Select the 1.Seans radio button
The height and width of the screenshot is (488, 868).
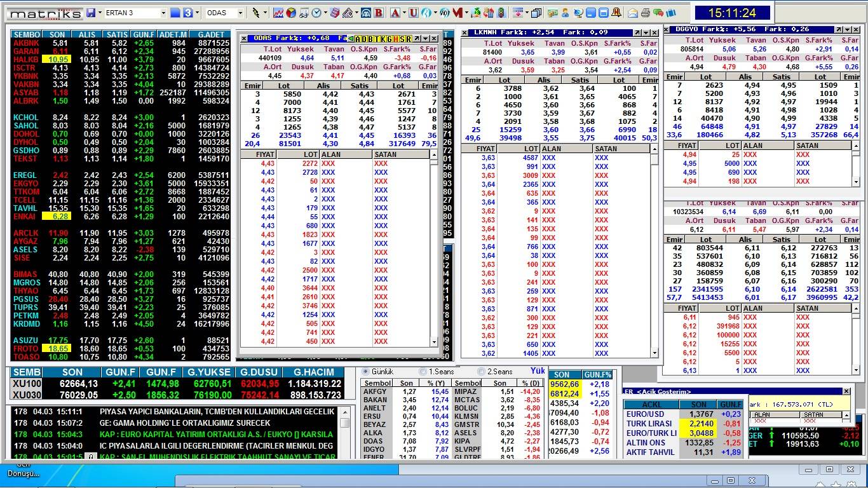[x=423, y=372]
